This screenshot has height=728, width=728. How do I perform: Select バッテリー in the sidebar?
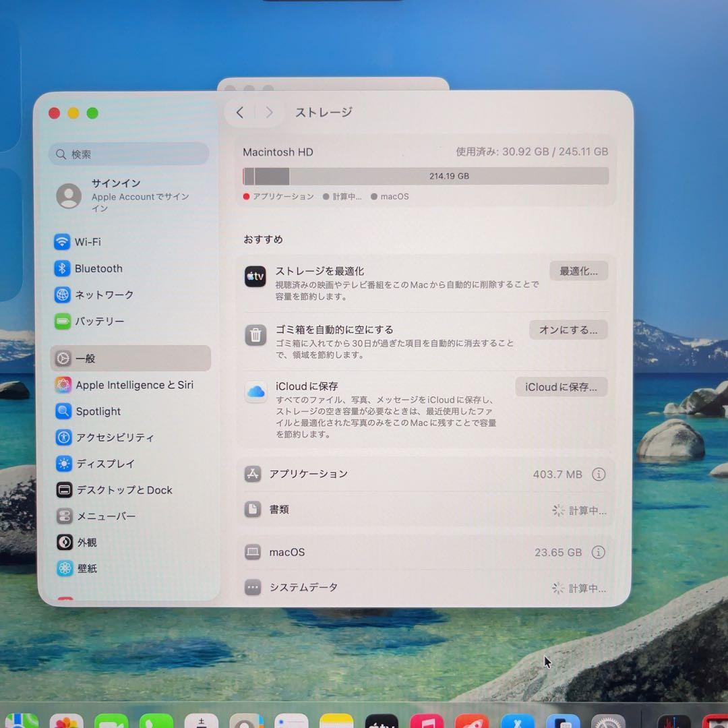pos(99,322)
